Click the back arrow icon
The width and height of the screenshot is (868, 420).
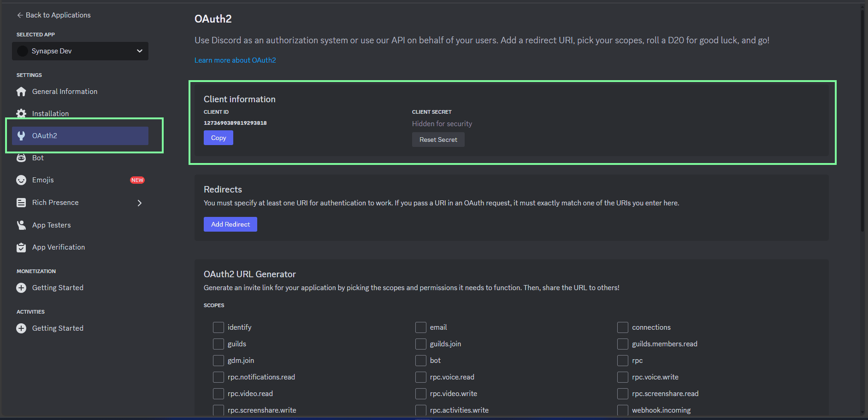(20, 15)
